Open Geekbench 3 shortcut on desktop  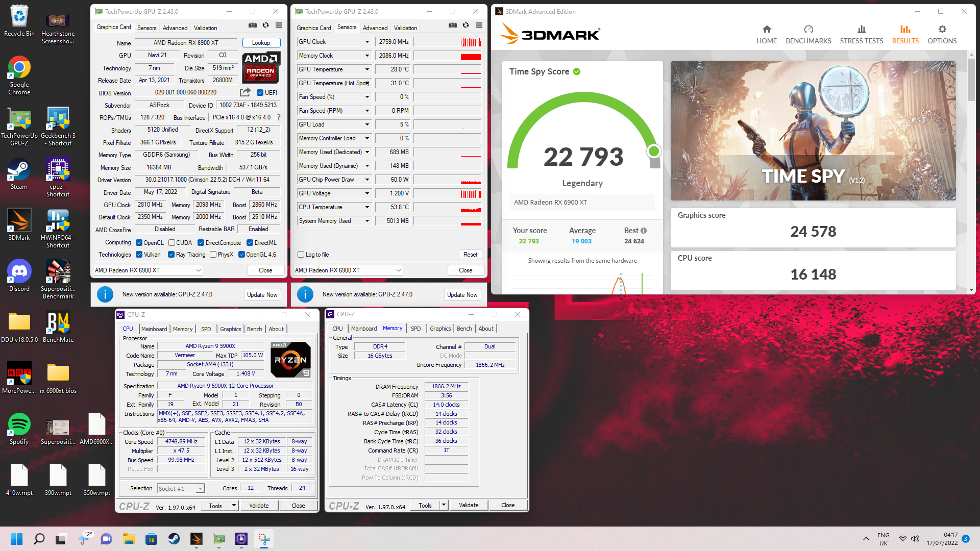(x=58, y=127)
